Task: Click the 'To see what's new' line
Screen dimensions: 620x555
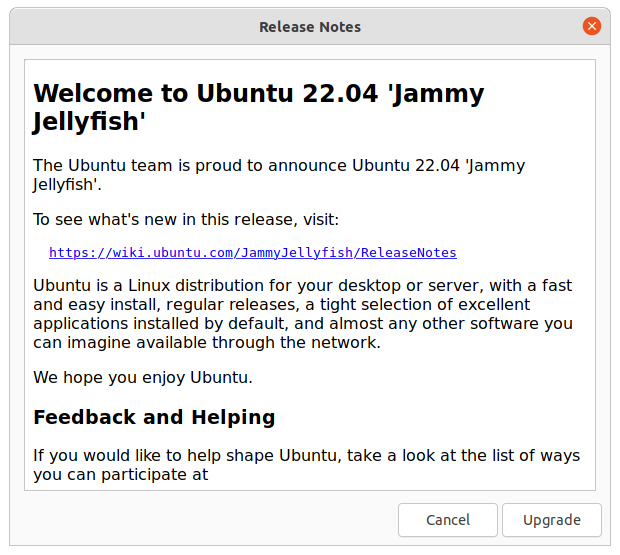Action: pyautogui.click(x=186, y=219)
